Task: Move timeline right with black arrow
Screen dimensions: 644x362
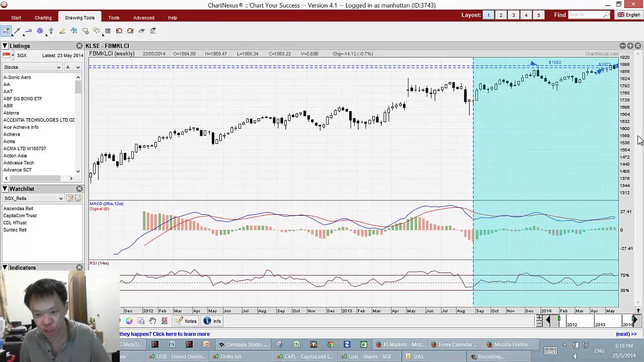Action: (634, 320)
